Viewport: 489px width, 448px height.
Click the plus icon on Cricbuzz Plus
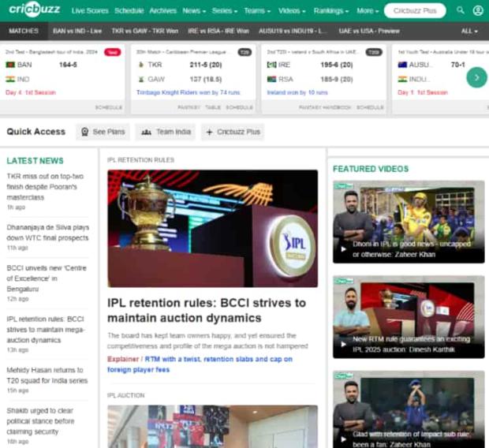pyautogui.click(x=209, y=133)
